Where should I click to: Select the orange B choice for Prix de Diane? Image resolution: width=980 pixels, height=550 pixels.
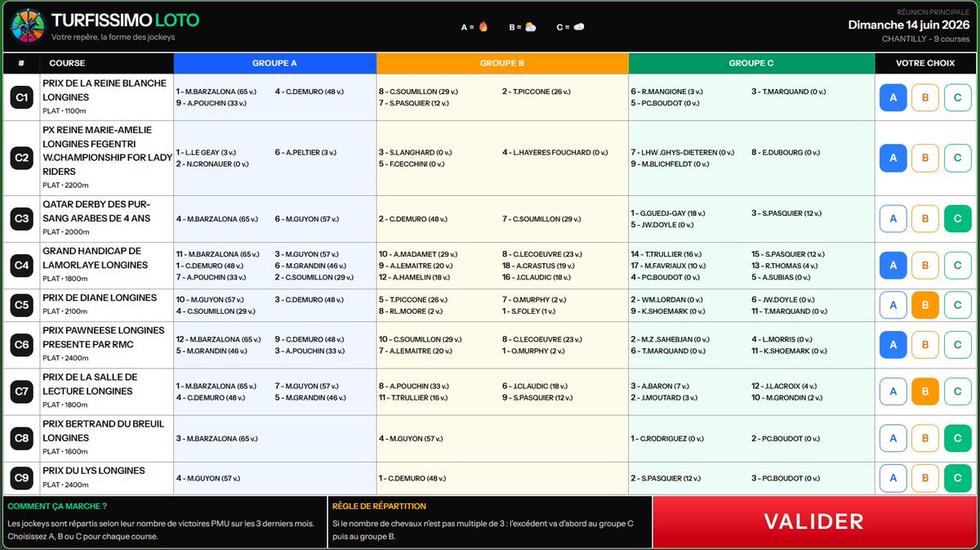925,305
